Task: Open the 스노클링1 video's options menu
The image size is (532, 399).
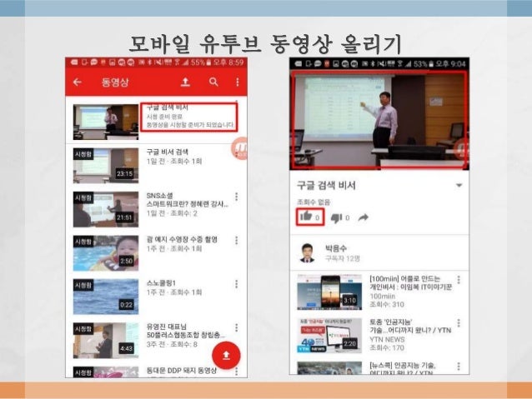Action: tap(237, 284)
